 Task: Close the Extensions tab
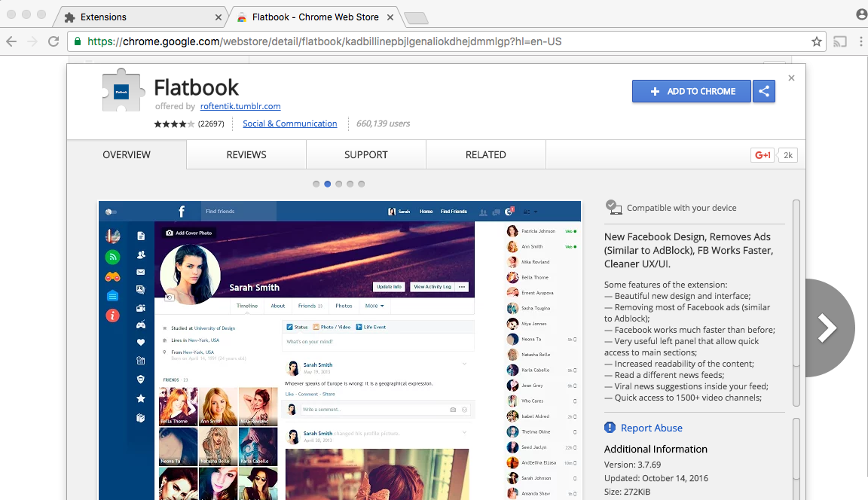click(218, 17)
